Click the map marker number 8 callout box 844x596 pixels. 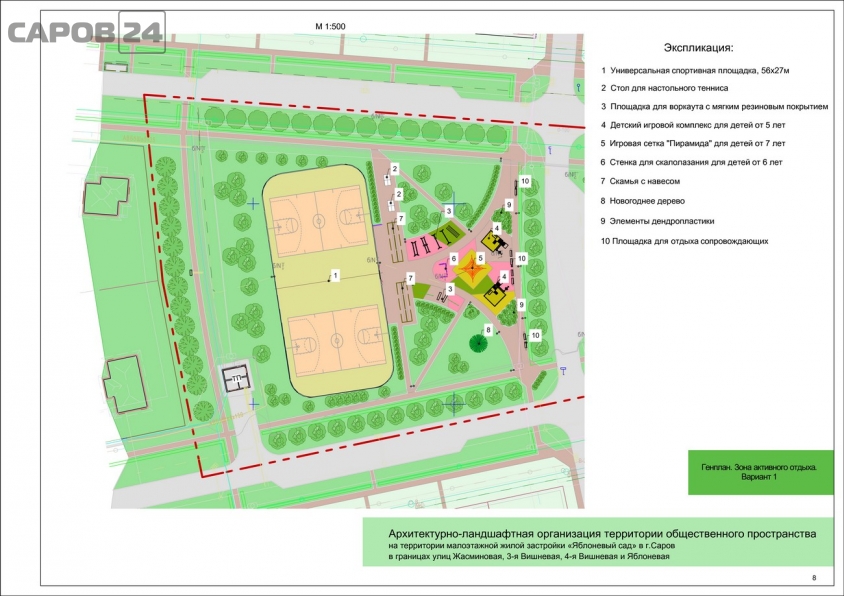pyautogui.click(x=488, y=329)
